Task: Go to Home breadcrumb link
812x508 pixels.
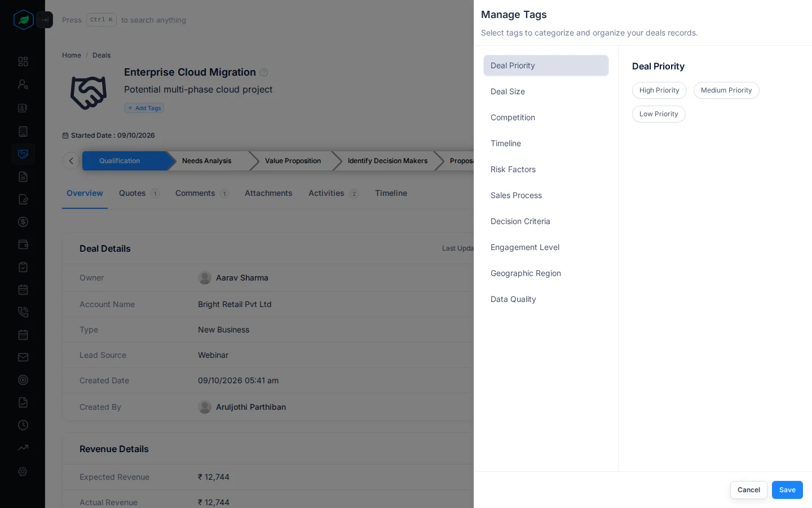Action: click(x=72, y=55)
